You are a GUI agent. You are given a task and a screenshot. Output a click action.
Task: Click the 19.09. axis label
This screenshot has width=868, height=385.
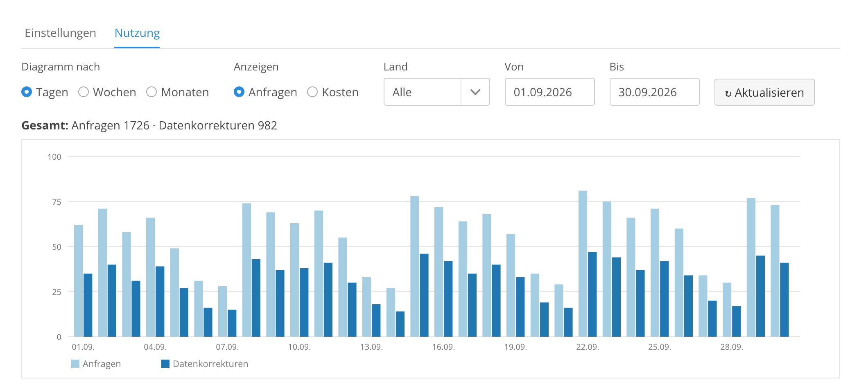point(515,347)
